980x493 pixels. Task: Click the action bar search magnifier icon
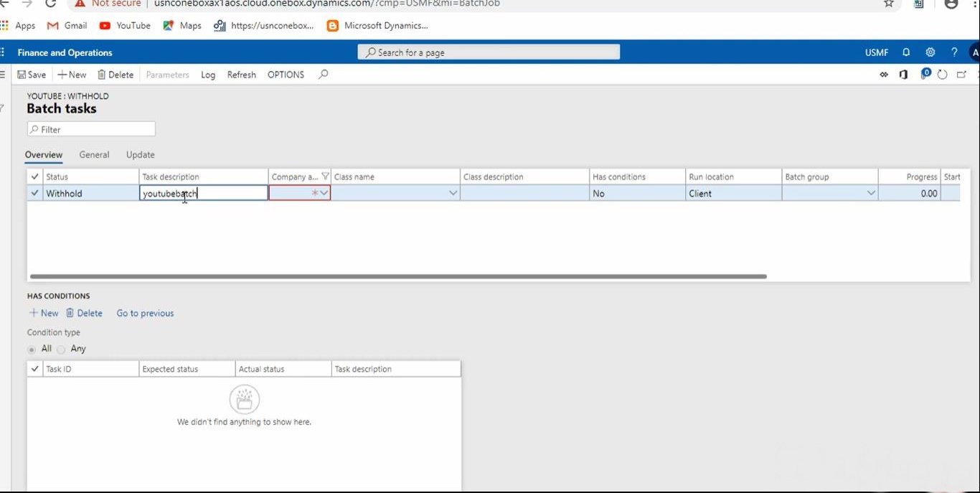(324, 75)
